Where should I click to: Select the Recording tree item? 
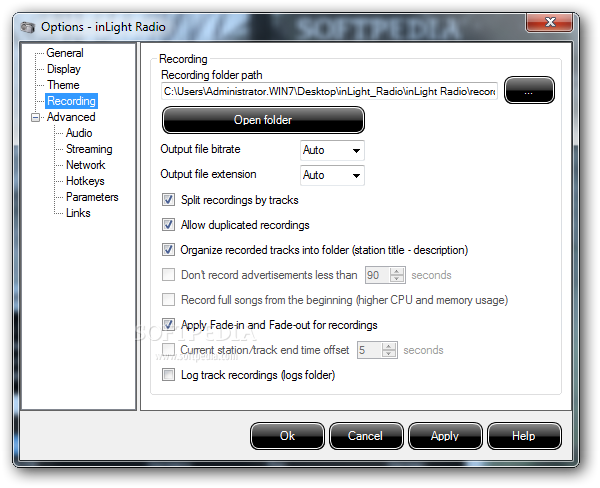[71, 101]
